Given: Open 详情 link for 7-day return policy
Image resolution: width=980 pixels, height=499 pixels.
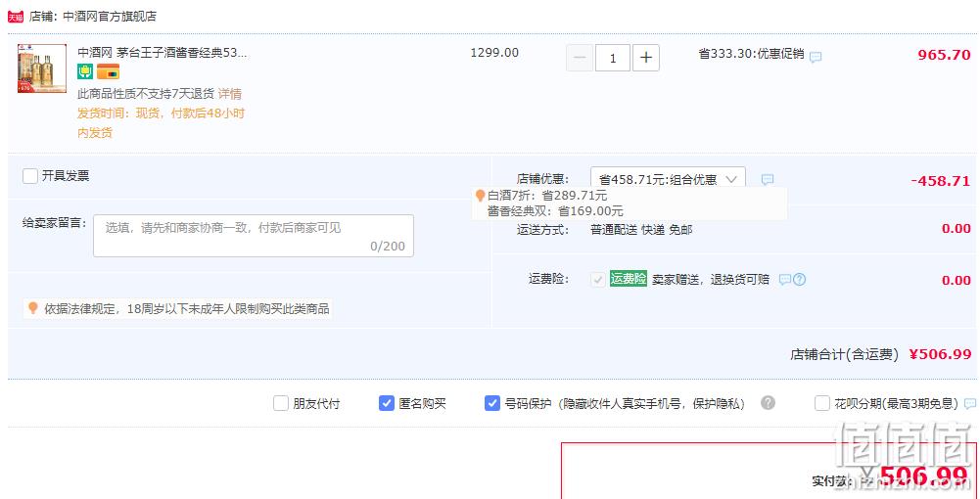Looking at the screenshot, I should click(x=230, y=94).
